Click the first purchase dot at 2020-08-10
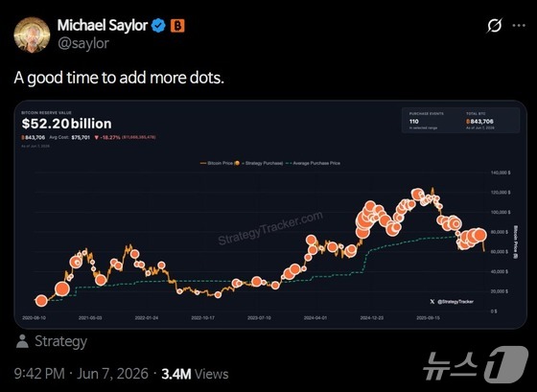537x392 pixels. click(41, 301)
